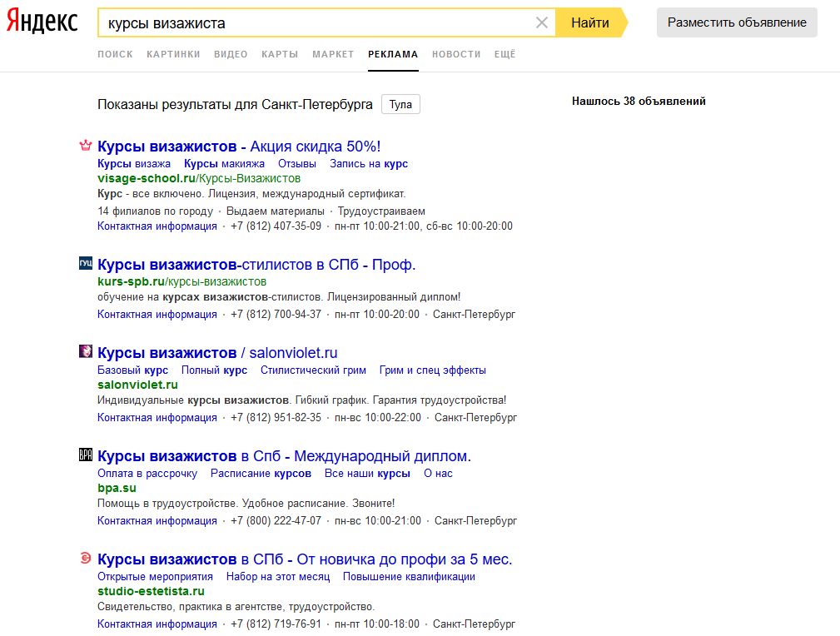
Task: Change region with the Тула button
Action: click(400, 104)
